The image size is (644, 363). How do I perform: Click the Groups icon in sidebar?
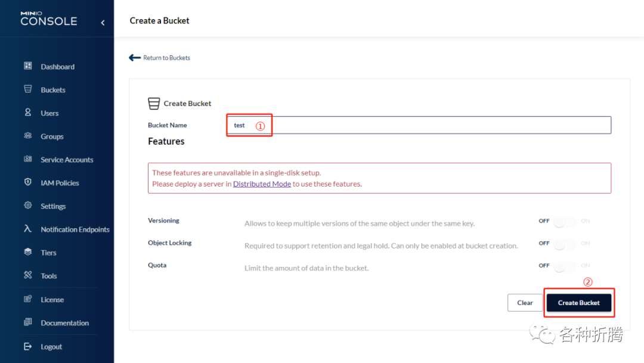tap(27, 136)
